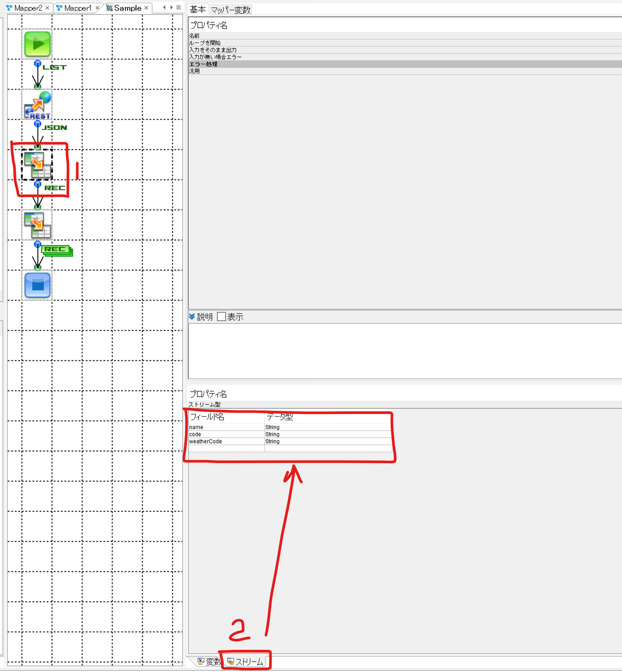This screenshot has width=622, height=672.
Task: Click the blue End stop component
Action: point(37,285)
